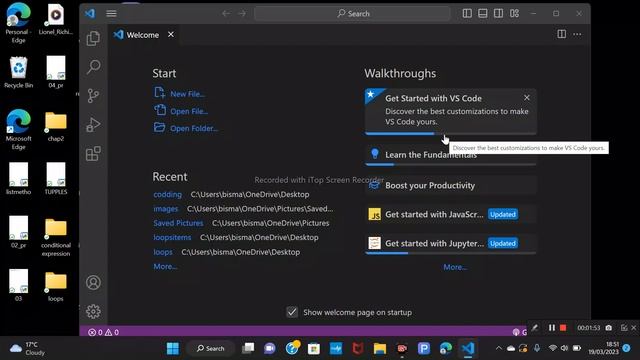
Task: Select the Recycle Bin desktop icon
Action: 18,72
